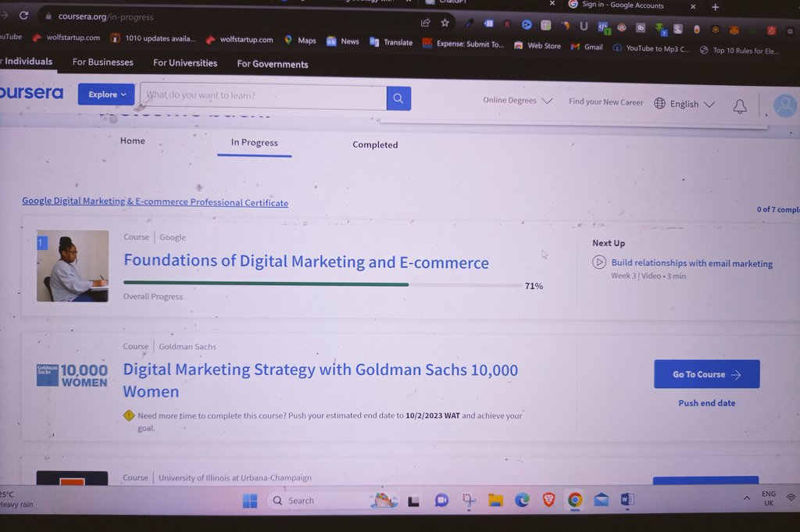
Task: Open the Explore dropdown menu
Action: 106,94
